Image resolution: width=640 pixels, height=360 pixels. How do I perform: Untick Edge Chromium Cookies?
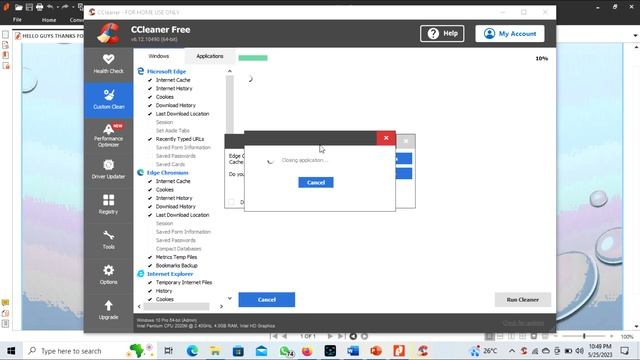(x=150, y=190)
